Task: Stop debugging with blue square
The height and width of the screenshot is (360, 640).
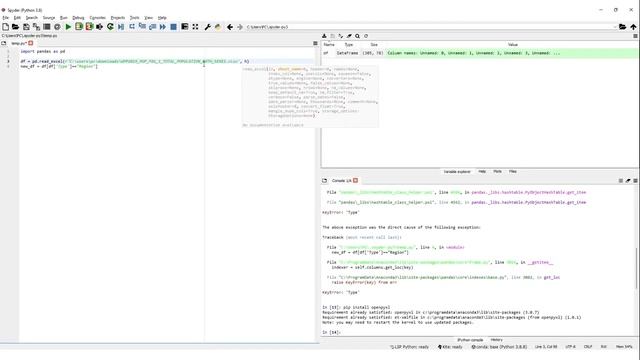Action: [x=173, y=27]
